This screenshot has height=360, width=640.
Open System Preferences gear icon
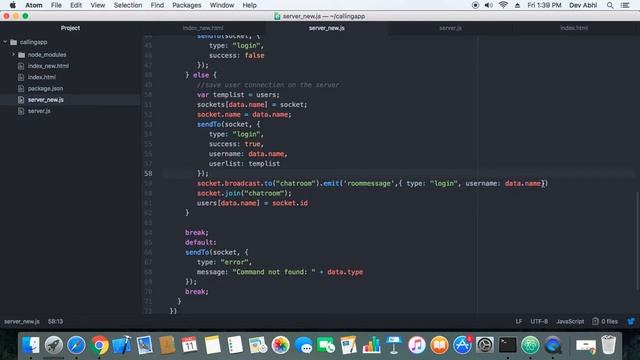point(485,345)
